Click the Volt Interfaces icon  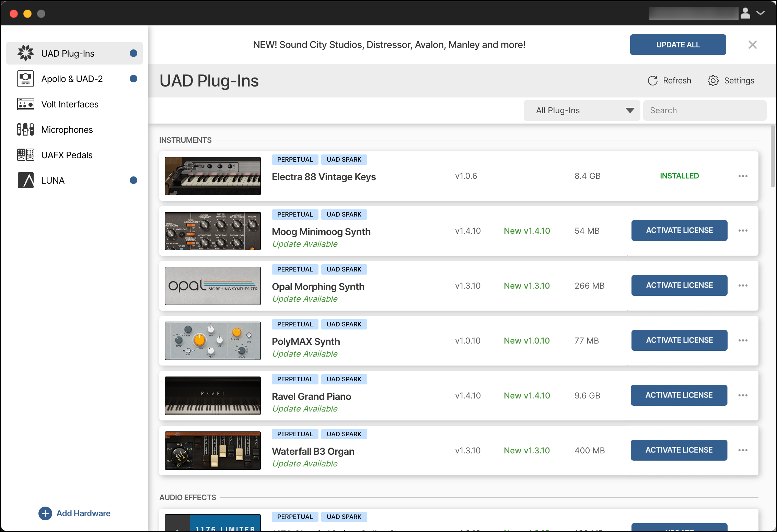25,104
